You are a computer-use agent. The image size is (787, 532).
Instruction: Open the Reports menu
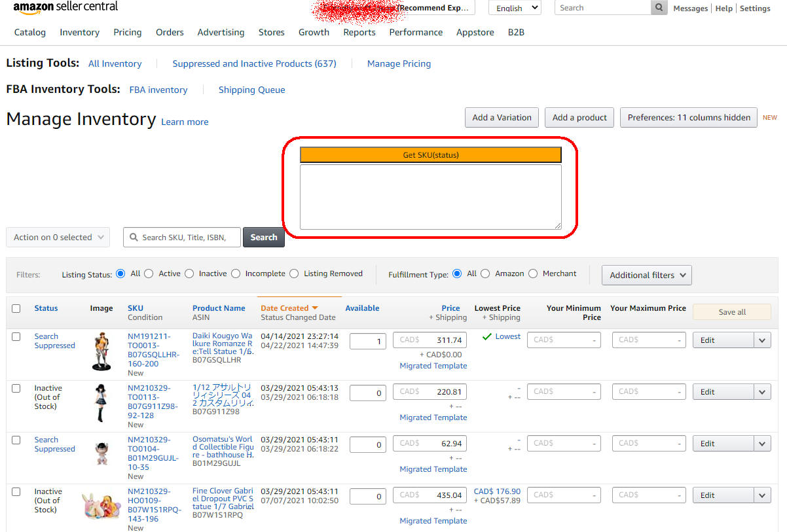tap(359, 32)
